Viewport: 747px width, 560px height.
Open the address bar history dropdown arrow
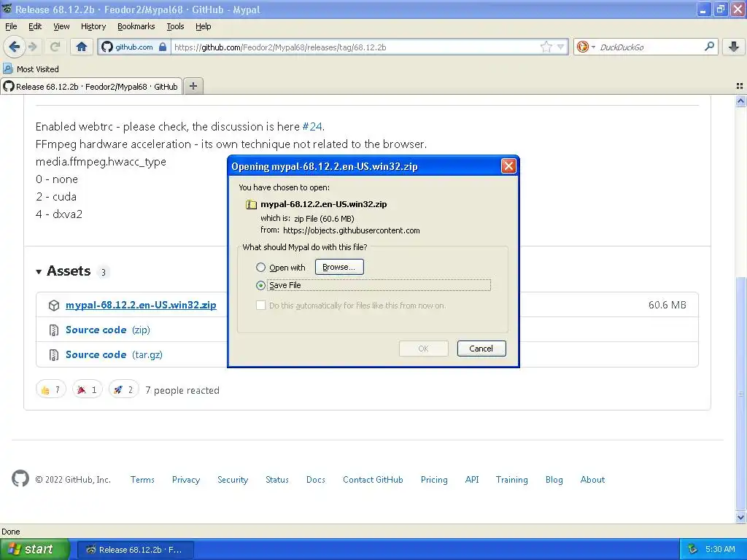point(561,47)
